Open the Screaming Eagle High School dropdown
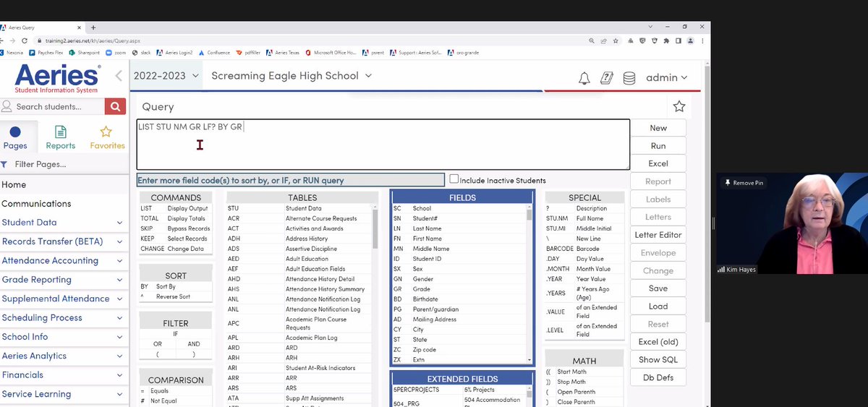The height and width of the screenshot is (407, 868). [292, 76]
